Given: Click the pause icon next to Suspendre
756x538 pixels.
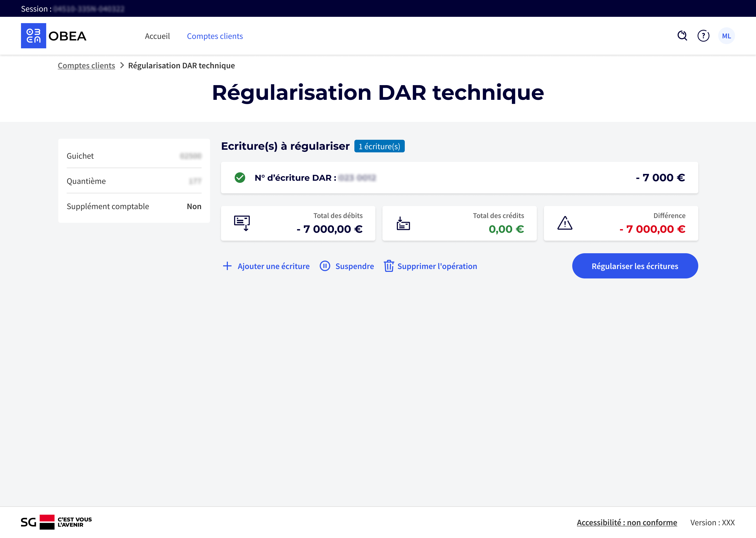Looking at the screenshot, I should coord(325,266).
